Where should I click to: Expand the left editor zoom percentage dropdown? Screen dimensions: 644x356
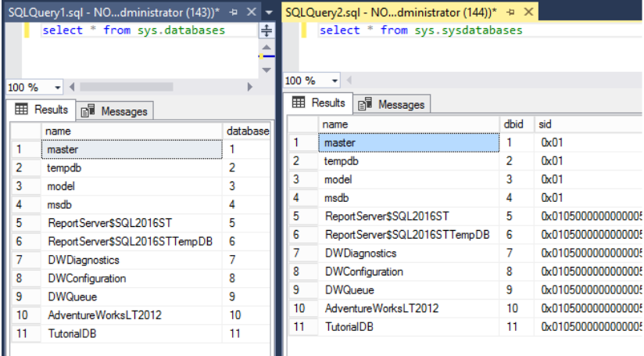[58, 88]
